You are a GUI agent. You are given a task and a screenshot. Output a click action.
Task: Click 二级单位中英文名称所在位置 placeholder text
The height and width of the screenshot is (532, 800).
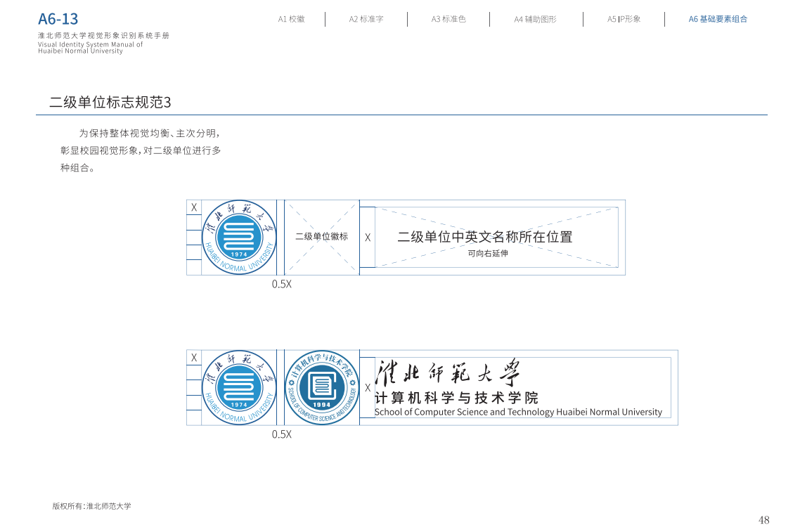[x=485, y=237]
